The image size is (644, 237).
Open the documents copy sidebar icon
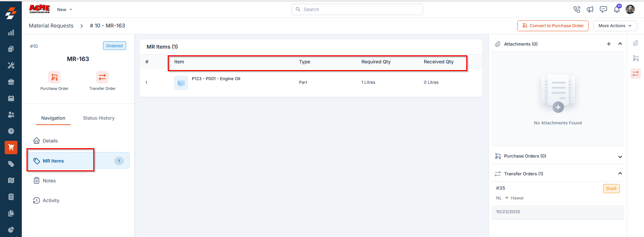click(x=11, y=213)
